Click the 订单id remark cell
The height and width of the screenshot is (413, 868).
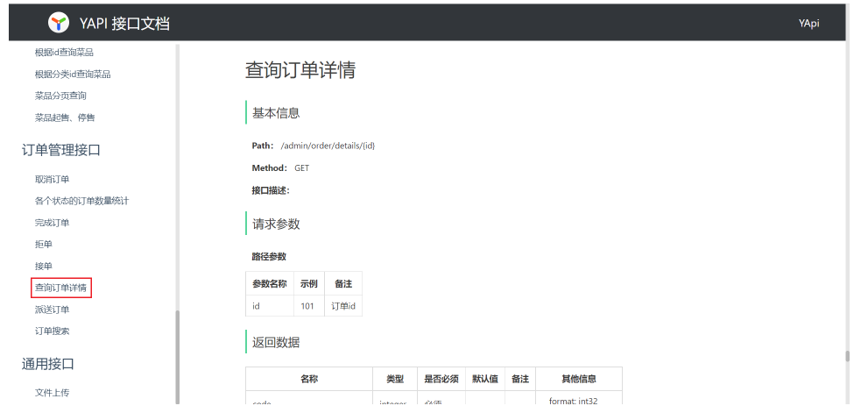tap(343, 306)
